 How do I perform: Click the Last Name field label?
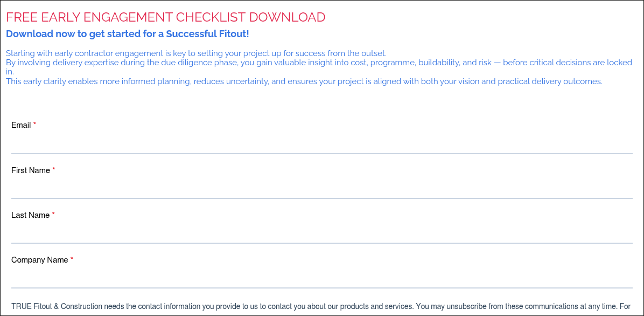coord(30,215)
